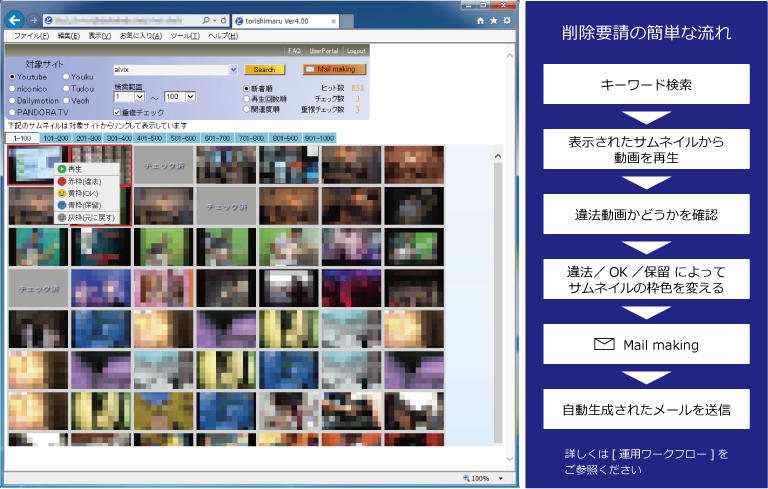
Task: Open browser tools gear icon
Action: pyautogui.click(x=507, y=21)
